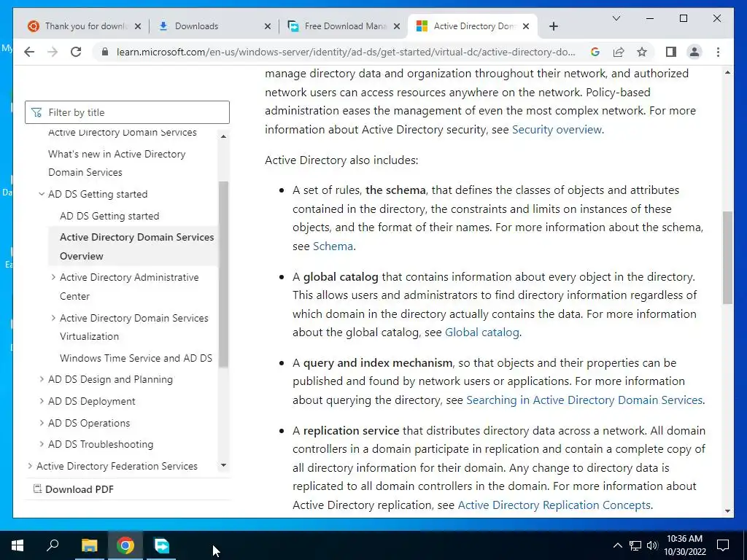This screenshot has height=560, width=747.
Task: Expand AD DS Deployment
Action: pos(42,401)
